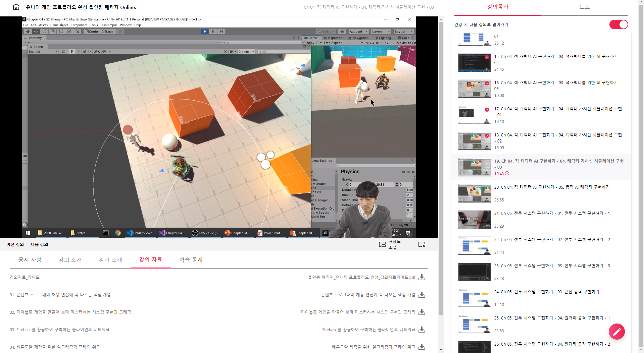Screen dimensions: 644x353
Task: Open the Display 1 dropdown
Action: tap(312, 43)
